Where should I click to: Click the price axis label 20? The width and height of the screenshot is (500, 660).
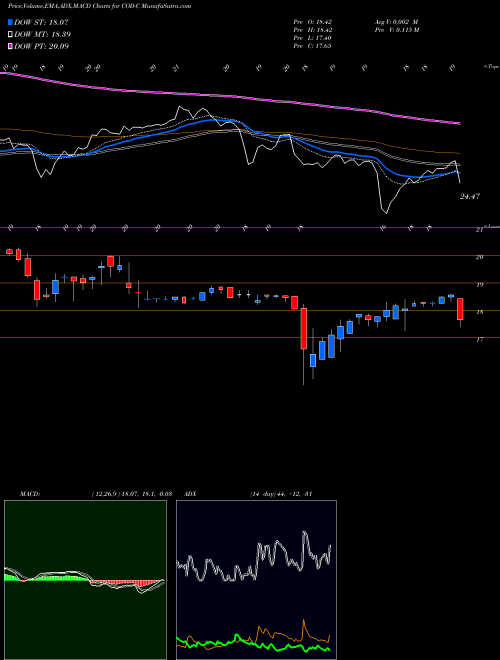479,257
